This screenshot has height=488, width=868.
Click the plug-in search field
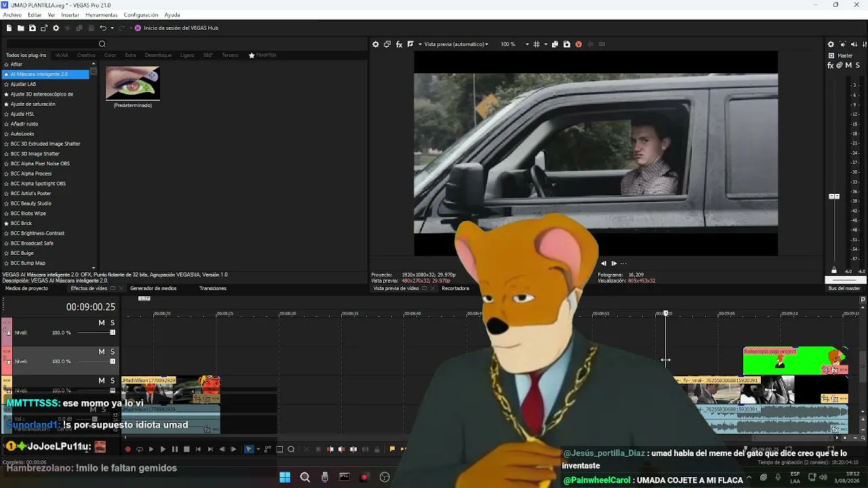point(51,44)
